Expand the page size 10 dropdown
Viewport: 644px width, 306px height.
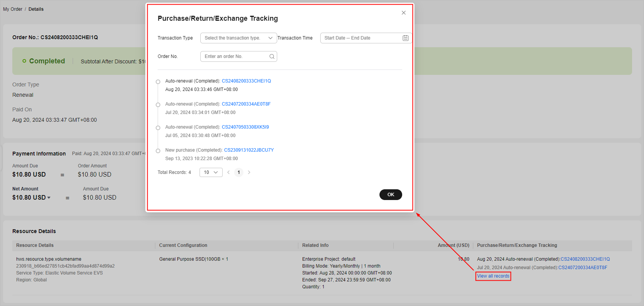pyautogui.click(x=211, y=172)
